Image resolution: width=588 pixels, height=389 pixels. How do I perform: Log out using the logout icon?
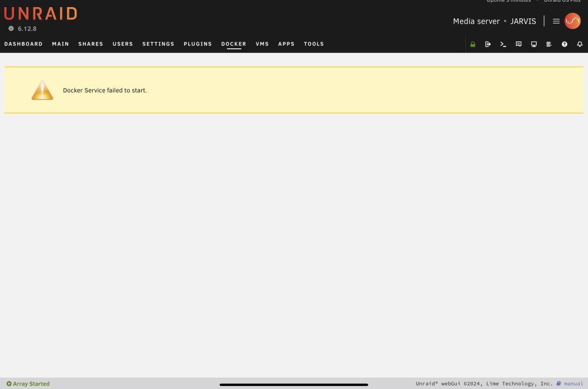click(x=488, y=44)
